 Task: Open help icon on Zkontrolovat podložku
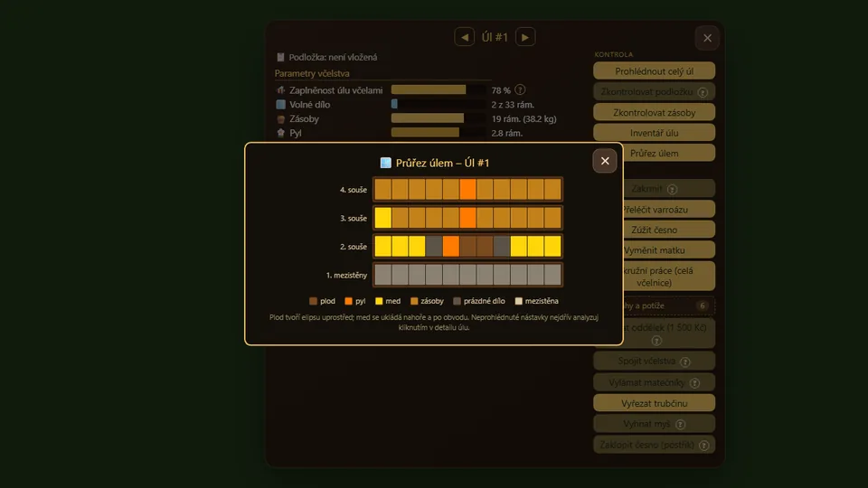(x=703, y=92)
